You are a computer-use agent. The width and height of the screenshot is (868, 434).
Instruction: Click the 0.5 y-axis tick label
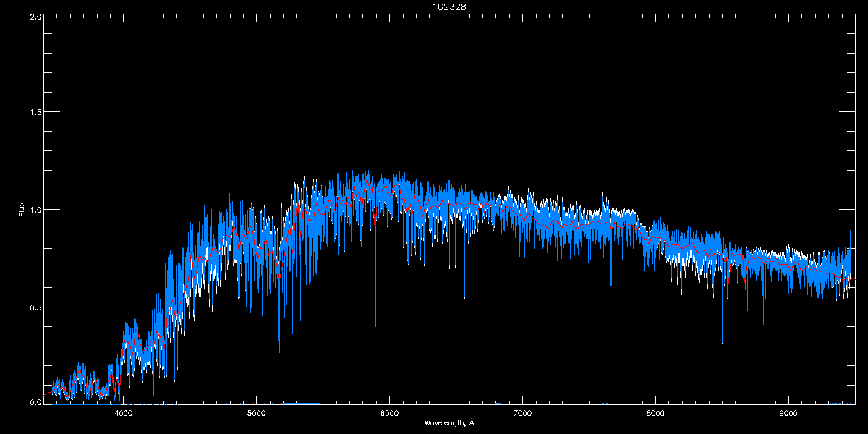tap(34, 307)
